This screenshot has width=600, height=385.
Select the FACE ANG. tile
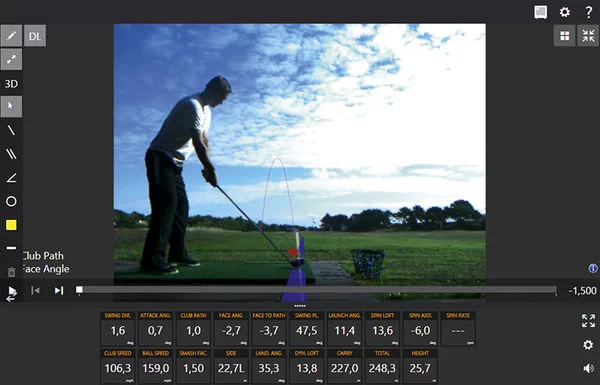[231, 329]
